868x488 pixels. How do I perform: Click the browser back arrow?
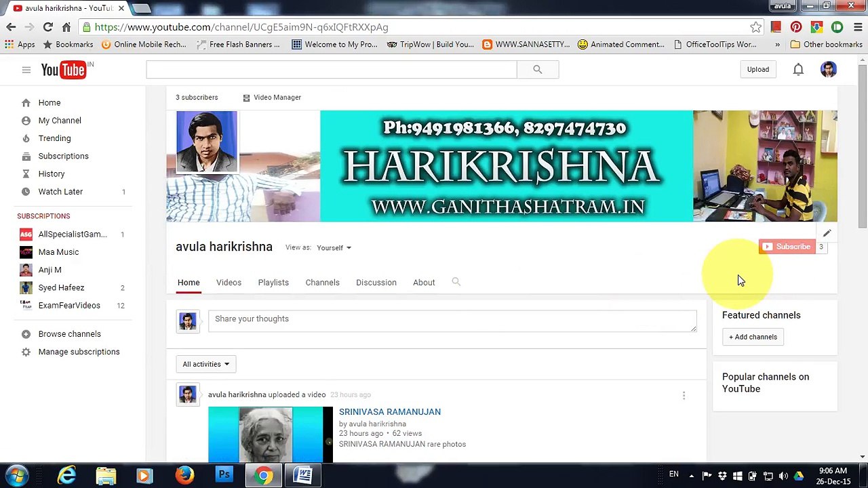11,27
